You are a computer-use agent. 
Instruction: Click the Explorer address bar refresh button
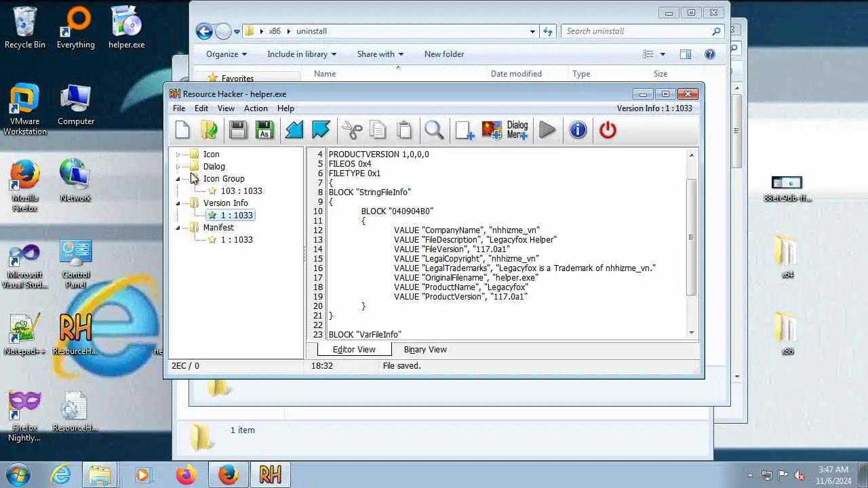click(549, 31)
